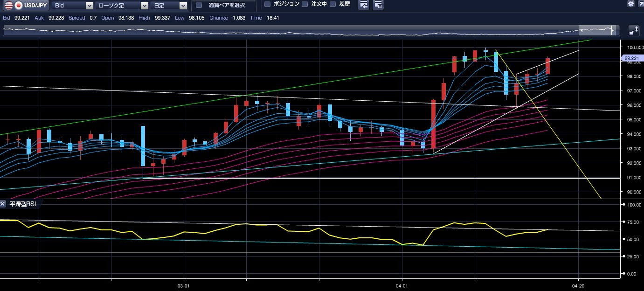Click the 04-20 date marker on the time axis
This screenshot has width=644, height=291.
point(578,285)
